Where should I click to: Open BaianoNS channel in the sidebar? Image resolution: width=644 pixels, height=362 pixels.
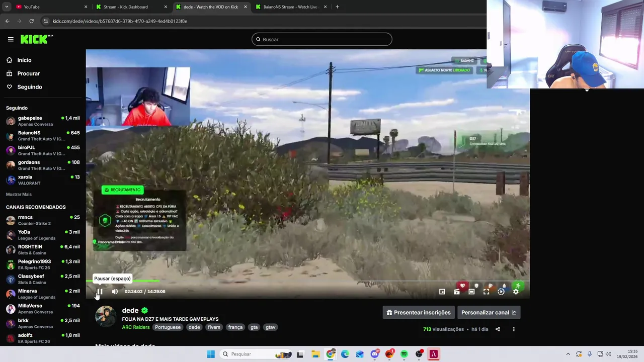pos(43,136)
